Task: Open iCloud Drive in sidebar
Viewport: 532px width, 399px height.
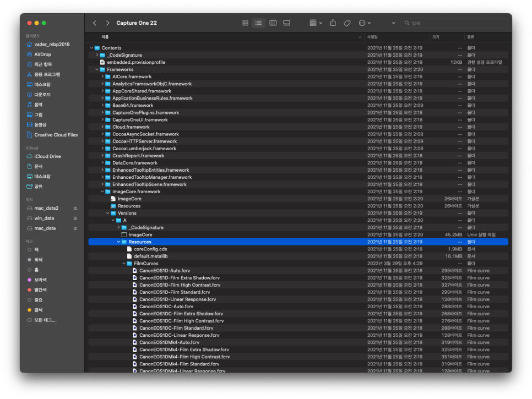Action: (47, 156)
